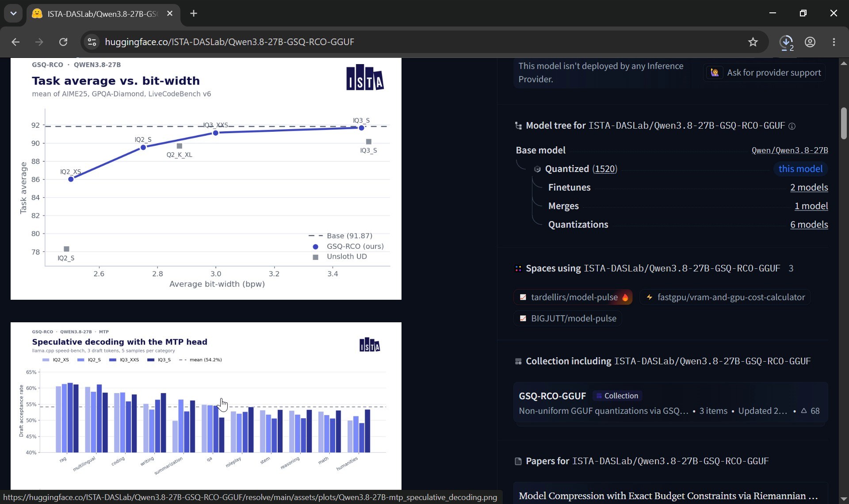The height and width of the screenshot is (504, 849).
Task: Bookmark this page with the star icon
Action: 753,42
